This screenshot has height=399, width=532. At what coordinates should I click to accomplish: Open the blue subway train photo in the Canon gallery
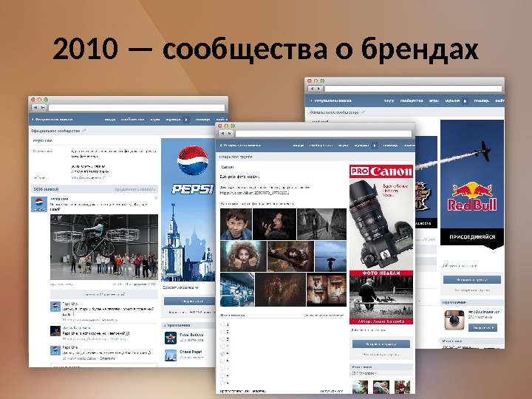[x=237, y=290]
